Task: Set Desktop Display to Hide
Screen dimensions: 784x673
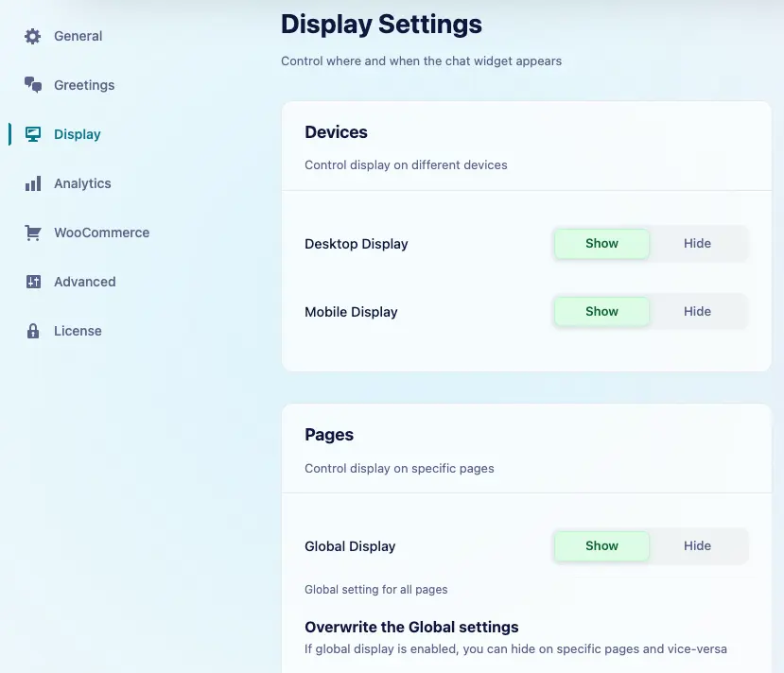Action: (697, 243)
